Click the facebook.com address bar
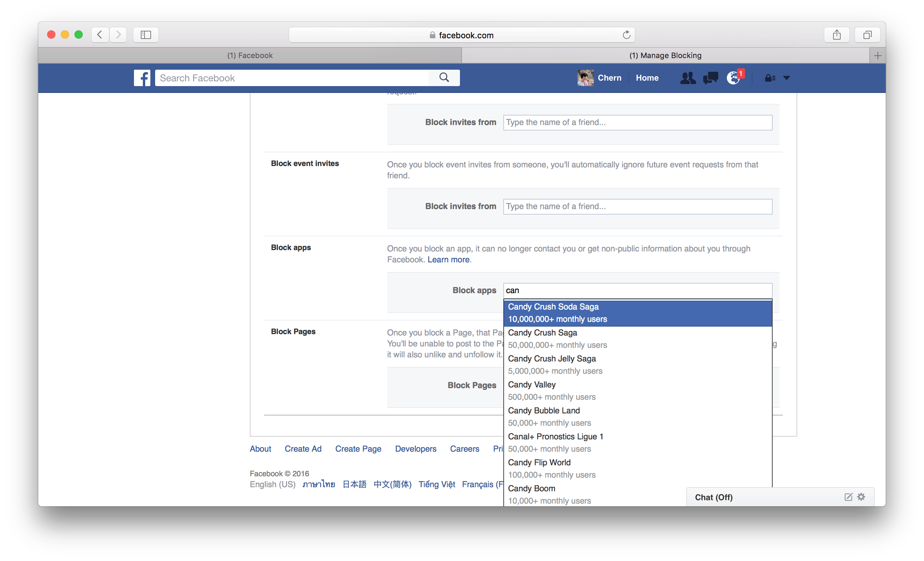This screenshot has width=924, height=561. coord(462,35)
